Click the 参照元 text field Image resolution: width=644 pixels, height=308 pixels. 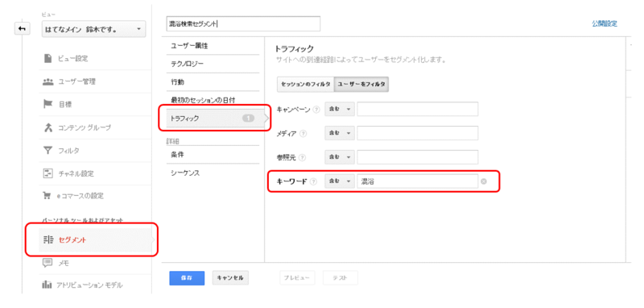[x=418, y=157]
